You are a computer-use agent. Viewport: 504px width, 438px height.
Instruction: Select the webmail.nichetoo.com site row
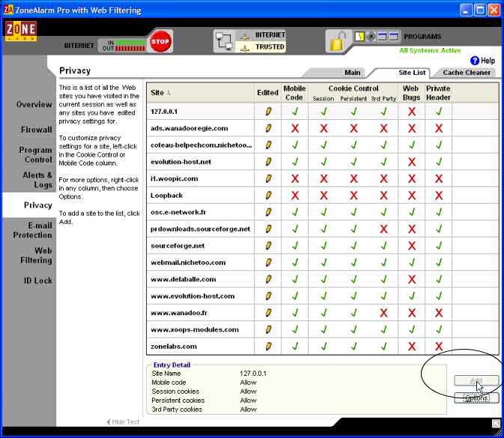point(322,263)
